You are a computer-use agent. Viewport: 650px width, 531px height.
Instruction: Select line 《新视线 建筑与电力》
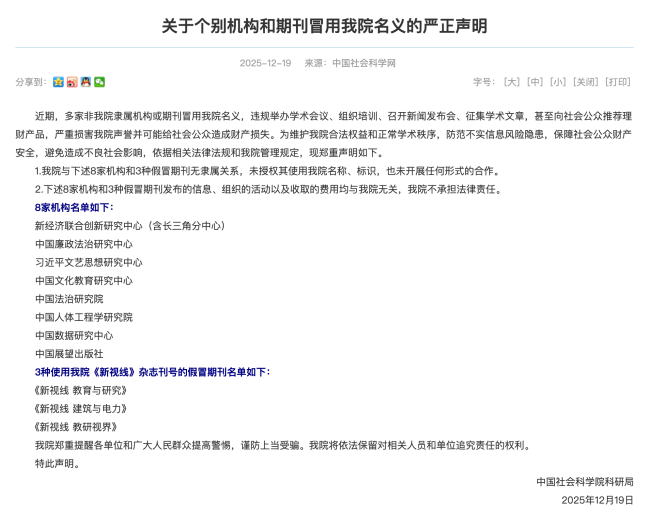click(x=81, y=408)
